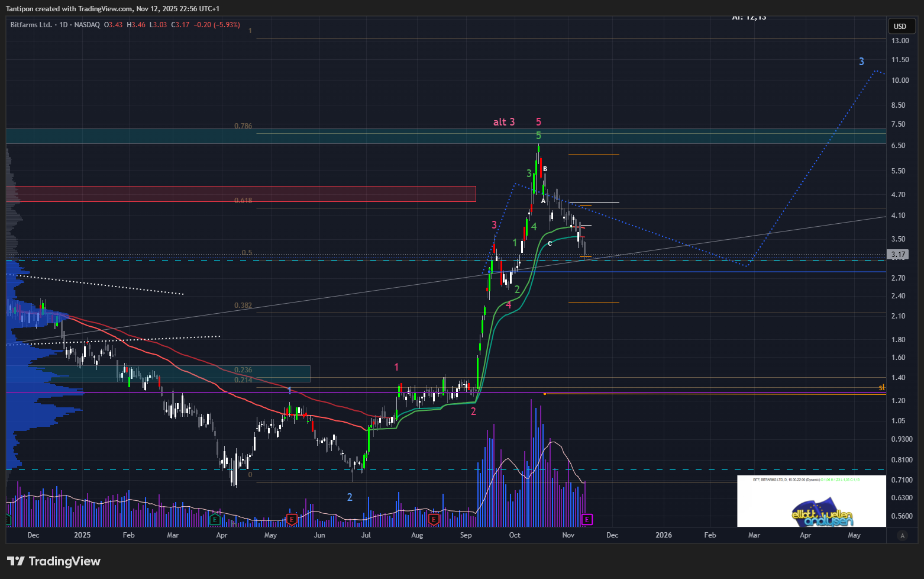Click the Sep label on the time axis
Screen dimensions: 924x579
point(466,535)
